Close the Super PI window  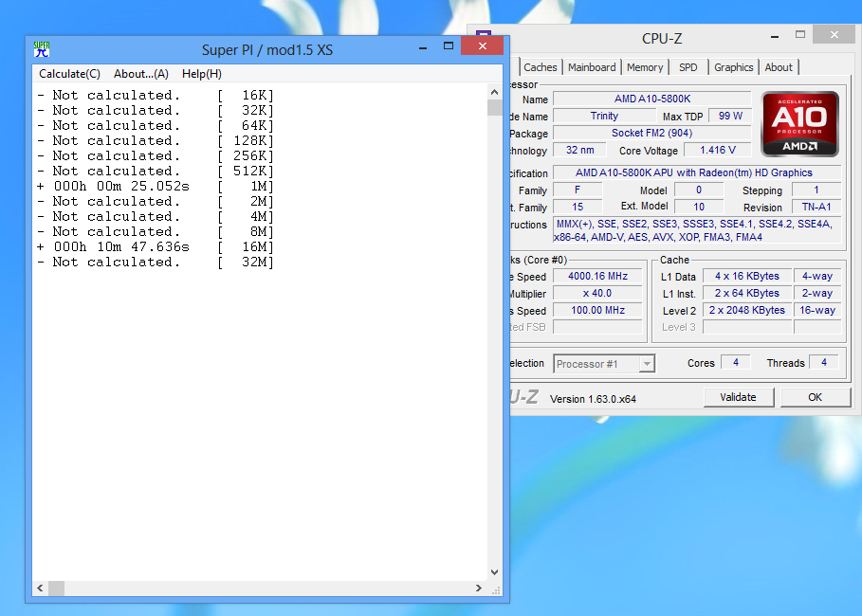click(482, 46)
